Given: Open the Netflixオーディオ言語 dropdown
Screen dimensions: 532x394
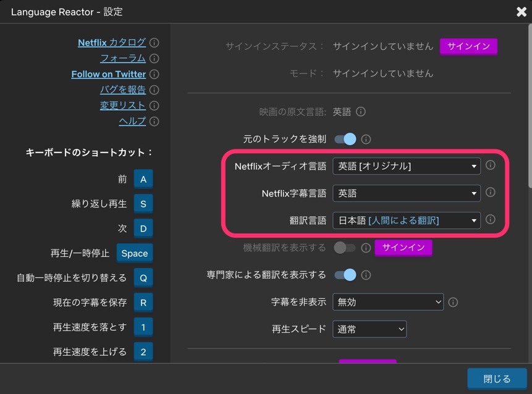Looking at the screenshot, I should click(x=407, y=166).
